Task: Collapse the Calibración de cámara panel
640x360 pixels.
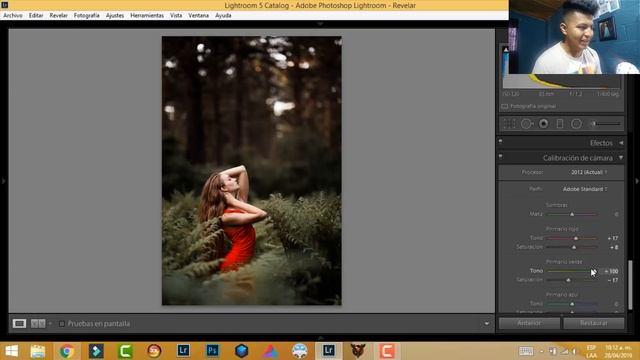Action: point(621,158)
